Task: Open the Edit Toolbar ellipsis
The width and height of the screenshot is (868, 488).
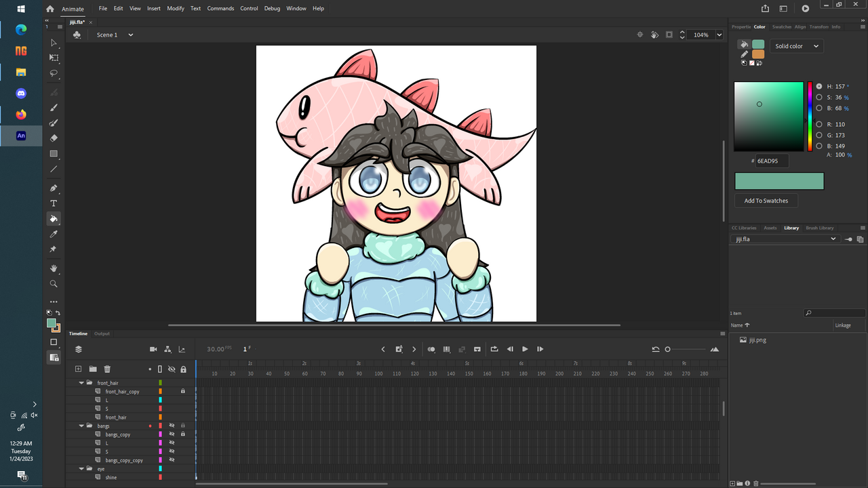Action: (54, 302)
